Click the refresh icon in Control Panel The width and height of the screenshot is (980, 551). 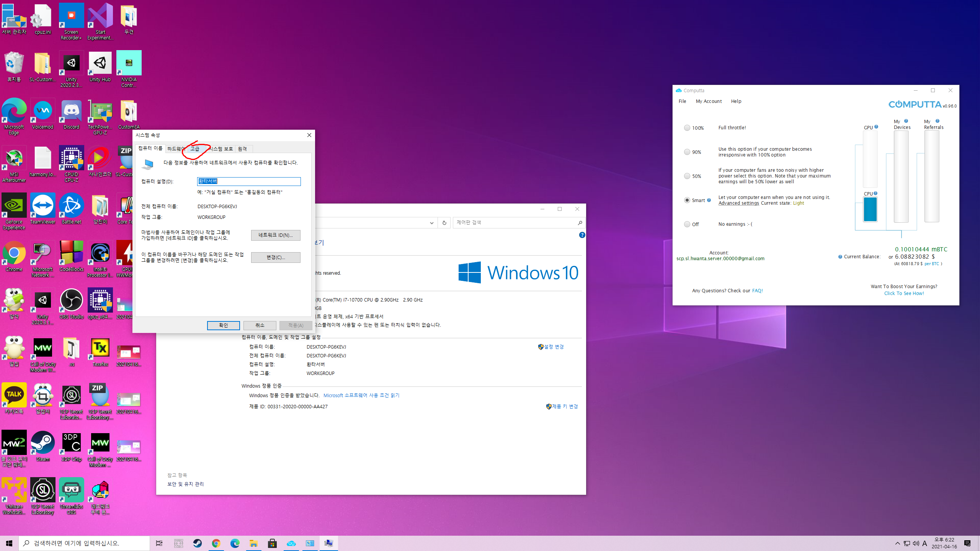444,223
